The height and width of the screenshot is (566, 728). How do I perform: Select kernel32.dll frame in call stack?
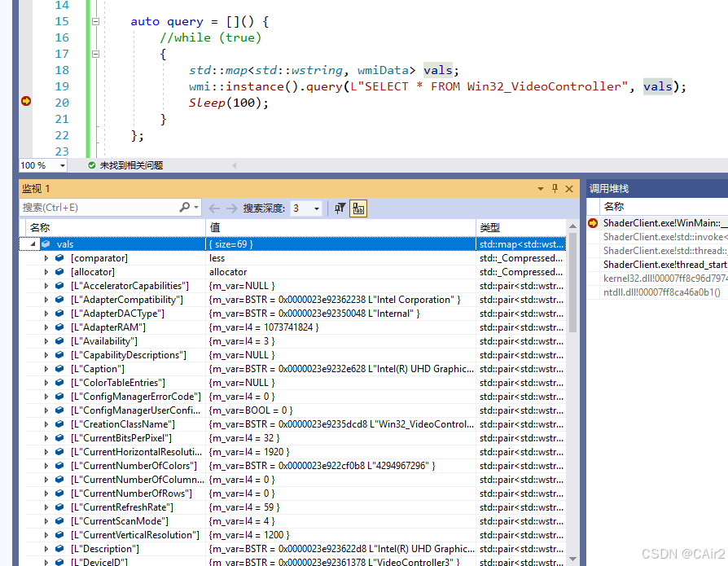(x=664, y=279)
